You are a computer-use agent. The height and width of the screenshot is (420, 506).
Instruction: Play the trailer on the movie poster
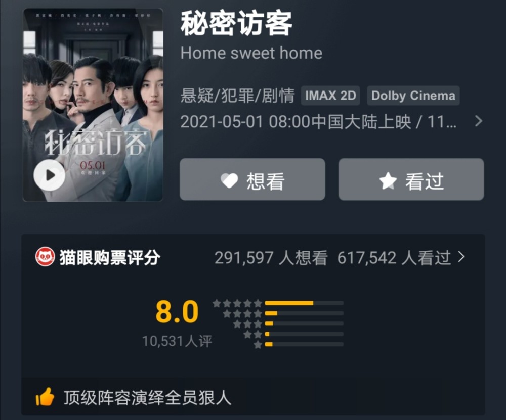pos(50,175)
